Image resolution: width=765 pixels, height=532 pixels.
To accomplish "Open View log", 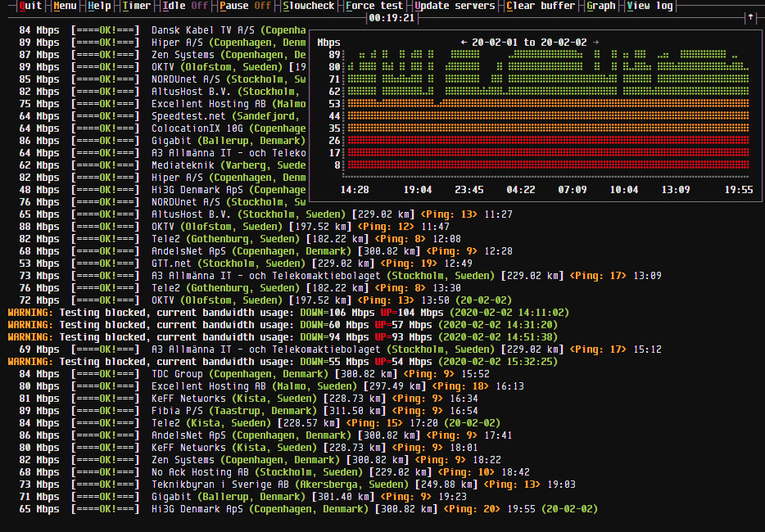I will coord(650,6).
